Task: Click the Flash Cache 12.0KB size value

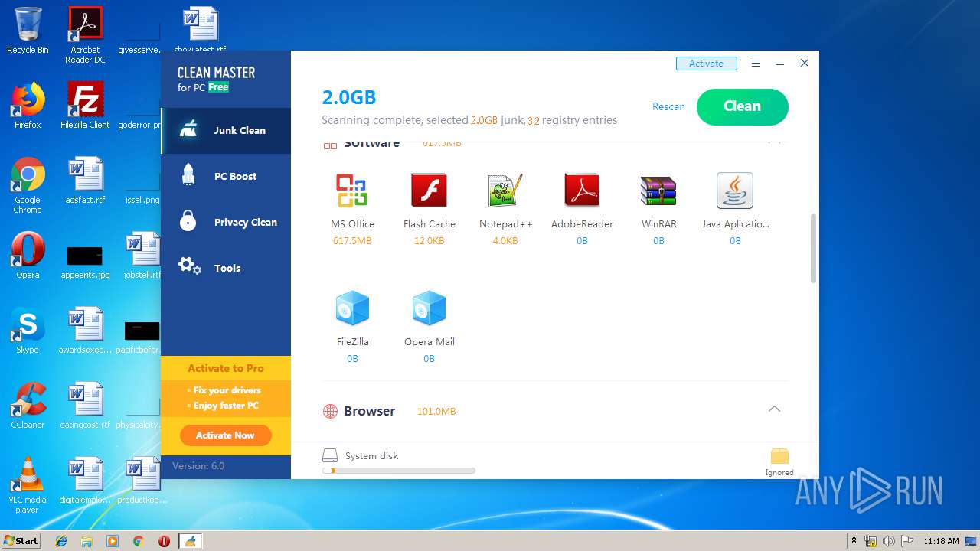Action: pyautogui.click(x=429, y=241)
